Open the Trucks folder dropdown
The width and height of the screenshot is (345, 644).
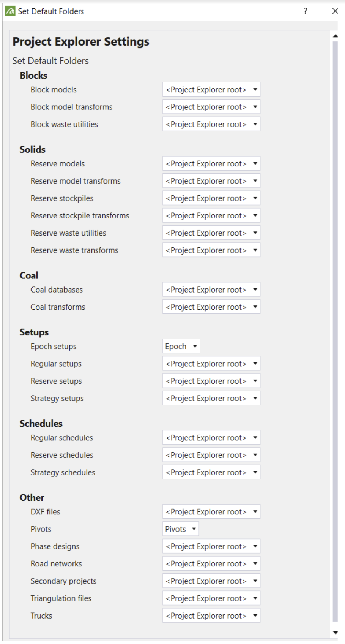211,616
